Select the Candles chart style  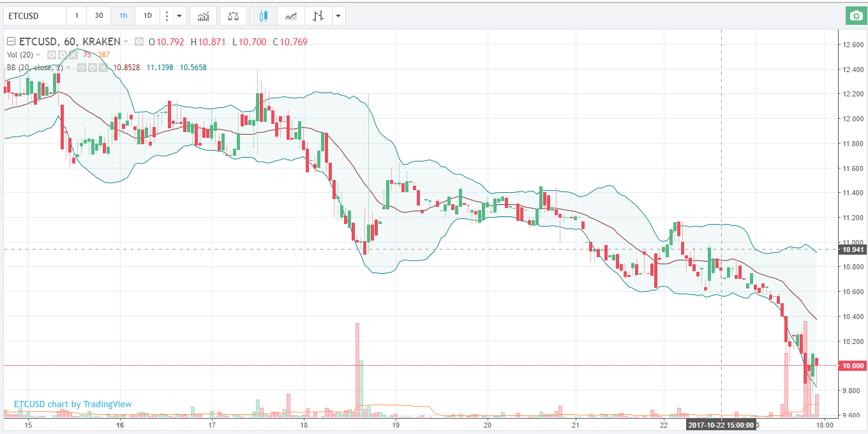tap(263, 16)
